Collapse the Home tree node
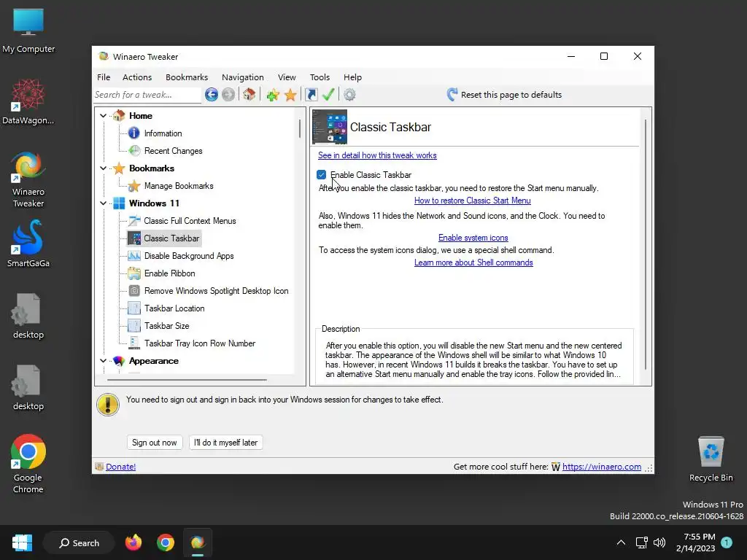 point(104,115)
